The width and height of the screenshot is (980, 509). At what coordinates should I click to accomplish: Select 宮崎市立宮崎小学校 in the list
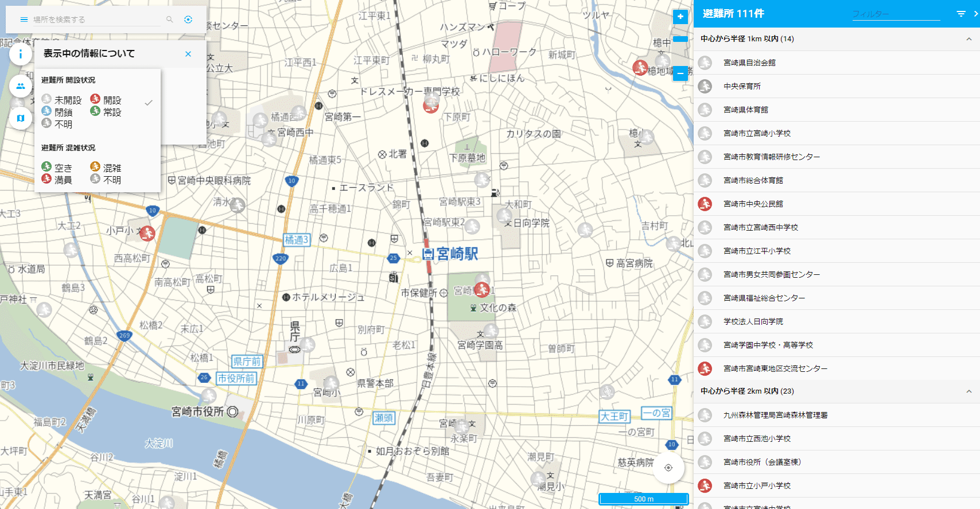(837, 133)
